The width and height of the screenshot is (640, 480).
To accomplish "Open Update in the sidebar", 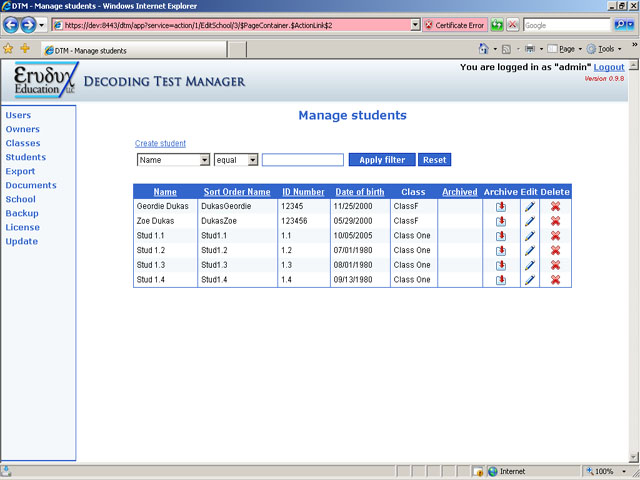I will [22, 241].
